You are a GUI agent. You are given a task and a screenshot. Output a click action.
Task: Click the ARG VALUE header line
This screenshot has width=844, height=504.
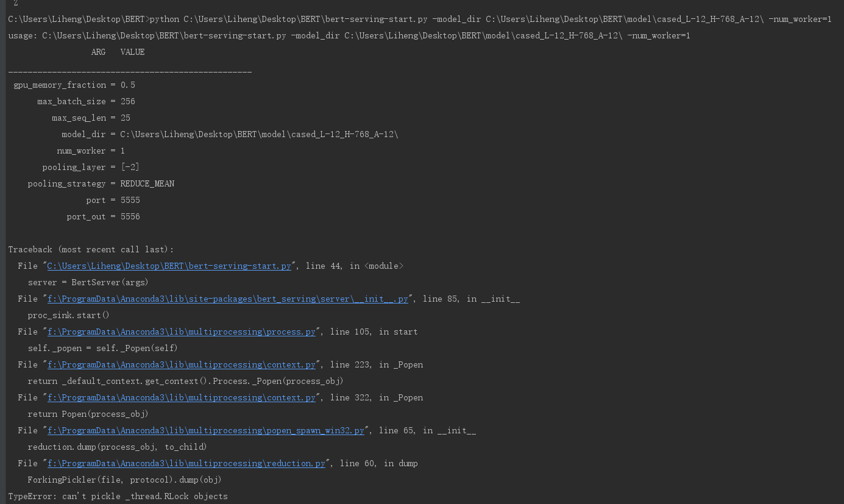click(x=118, y=52)
